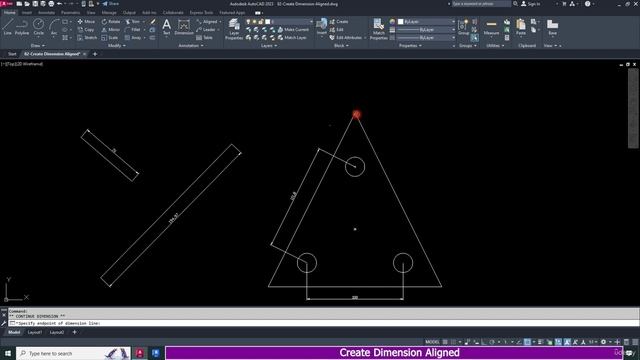Open the Insert ribbon tab

pos(27,13)
